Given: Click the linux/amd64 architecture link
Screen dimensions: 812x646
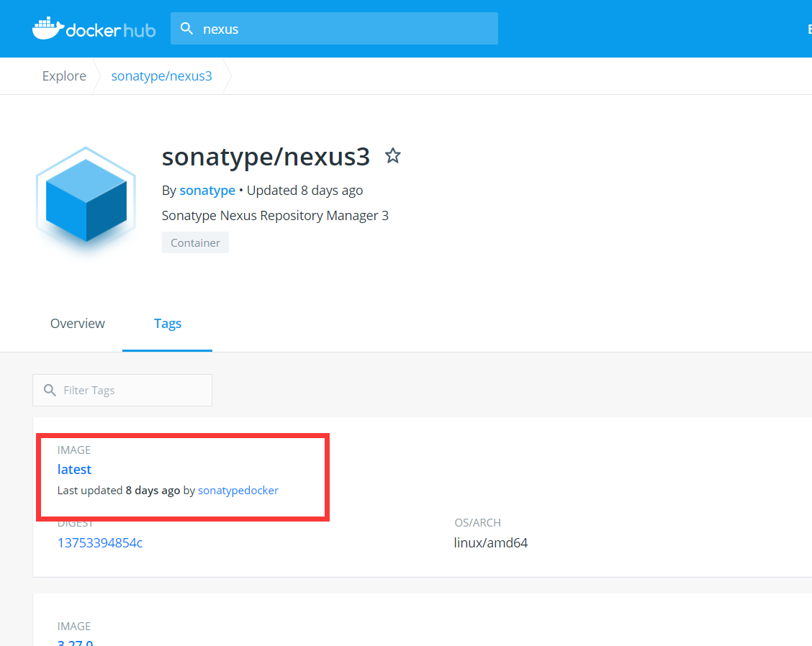Looking at the screenshot, I should click(x=491, y=542).
